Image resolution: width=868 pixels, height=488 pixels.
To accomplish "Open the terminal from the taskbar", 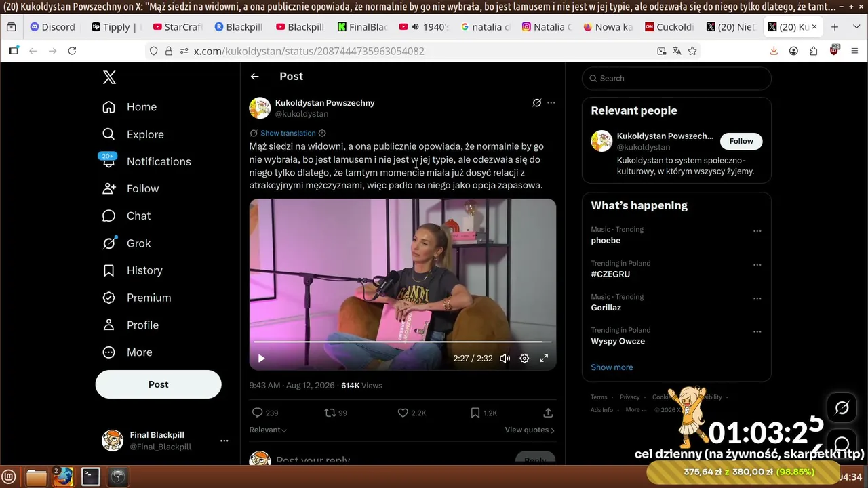I will (x=91, y=477).
